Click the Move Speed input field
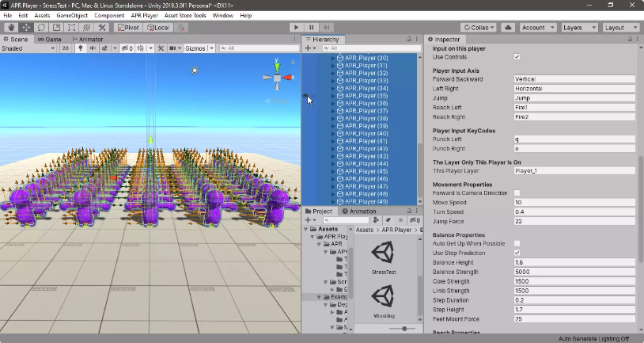The height and width of the screenshot is (343, 644). tap(574, 202)
